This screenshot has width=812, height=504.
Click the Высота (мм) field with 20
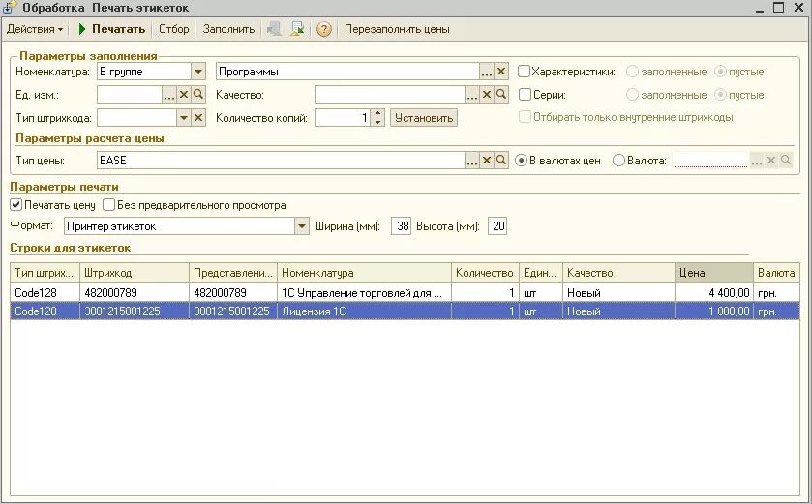[x=497, y=226]
